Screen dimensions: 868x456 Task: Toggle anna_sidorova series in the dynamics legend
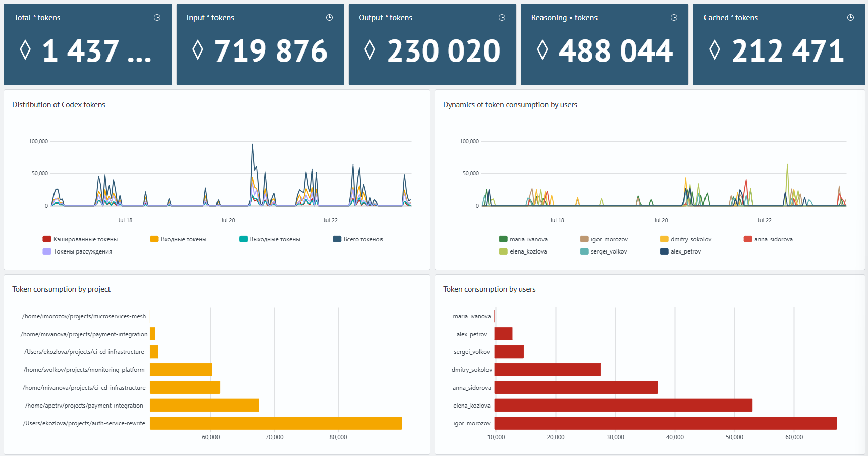click(x=768, y=239)
